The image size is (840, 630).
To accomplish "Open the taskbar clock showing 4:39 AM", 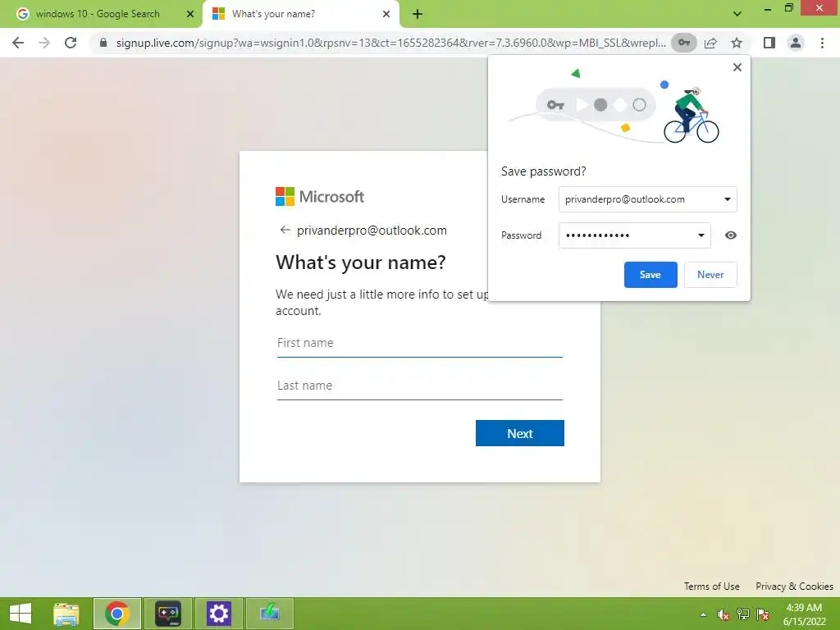I will click(804, 614).
